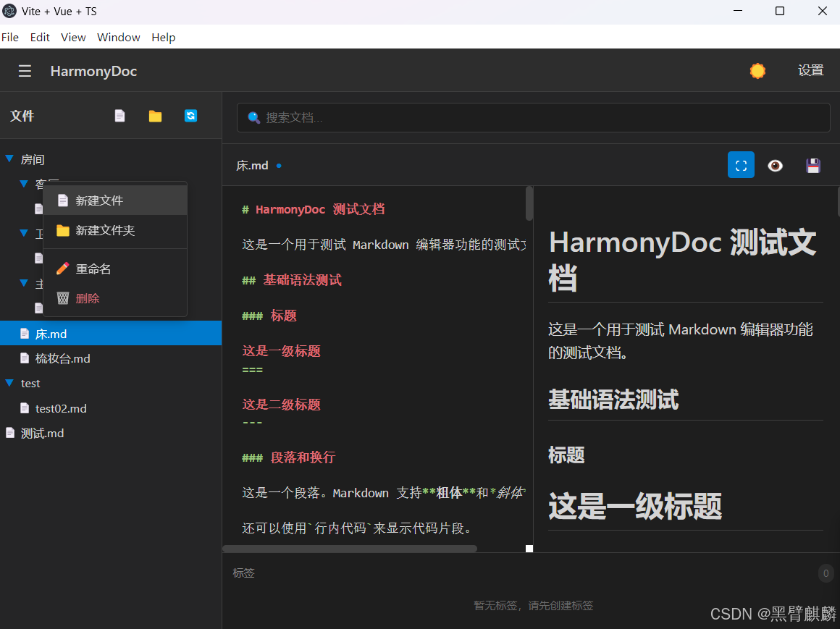Click the 标签 panel label
Viewport: 840px width, 629px height.
(x=244, y=573)
